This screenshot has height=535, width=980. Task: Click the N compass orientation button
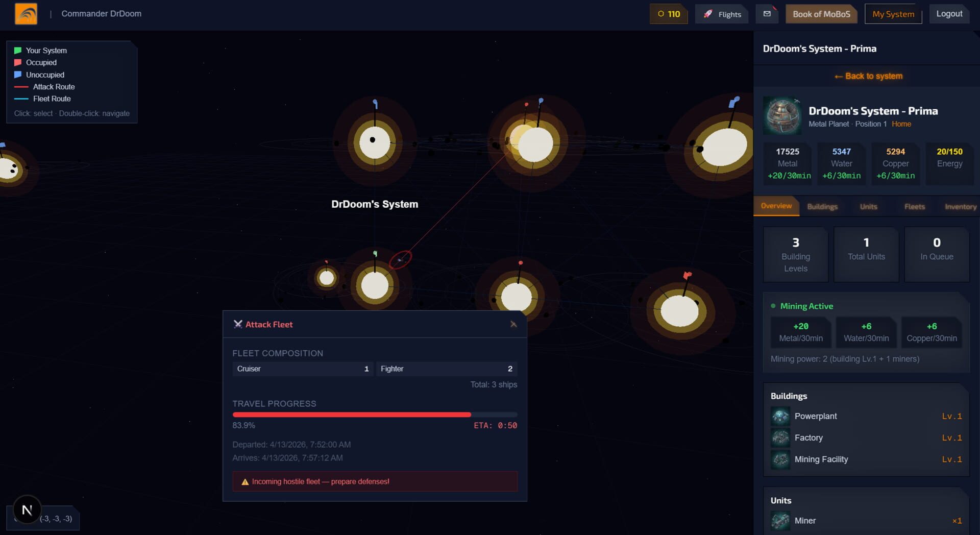pyautogui.click(x=27, y=509)
